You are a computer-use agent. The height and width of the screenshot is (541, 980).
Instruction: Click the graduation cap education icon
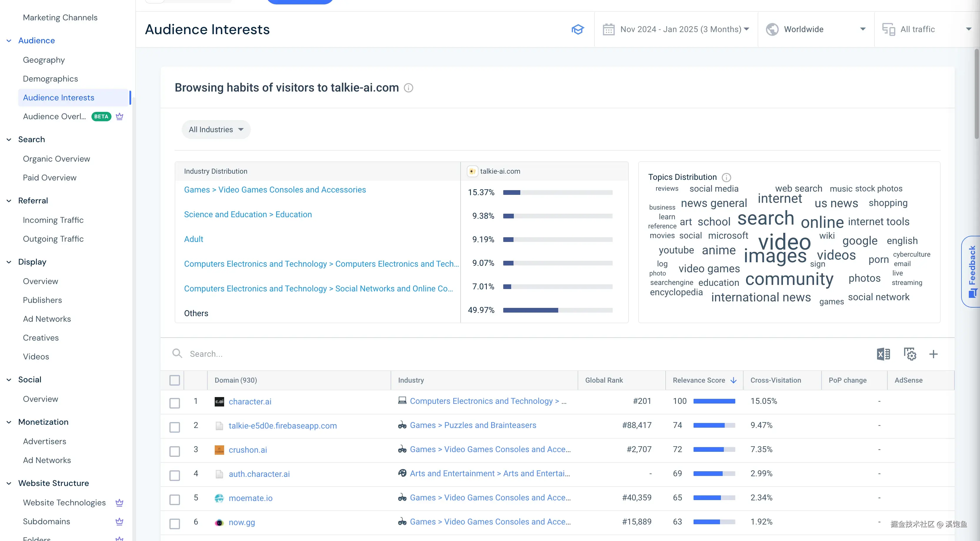[578, 29]
